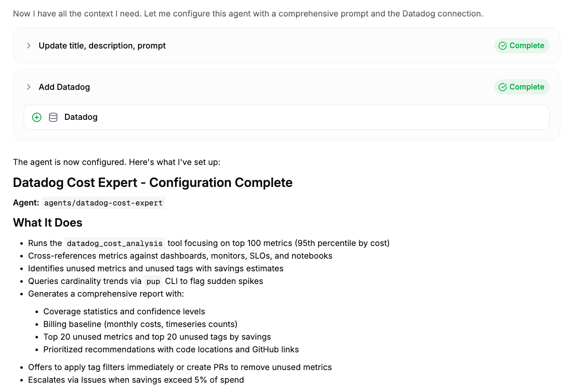Click the green plus circle icon beside Datadog
This screenshot has width=575, height=392.
click(x=37, y=117)
